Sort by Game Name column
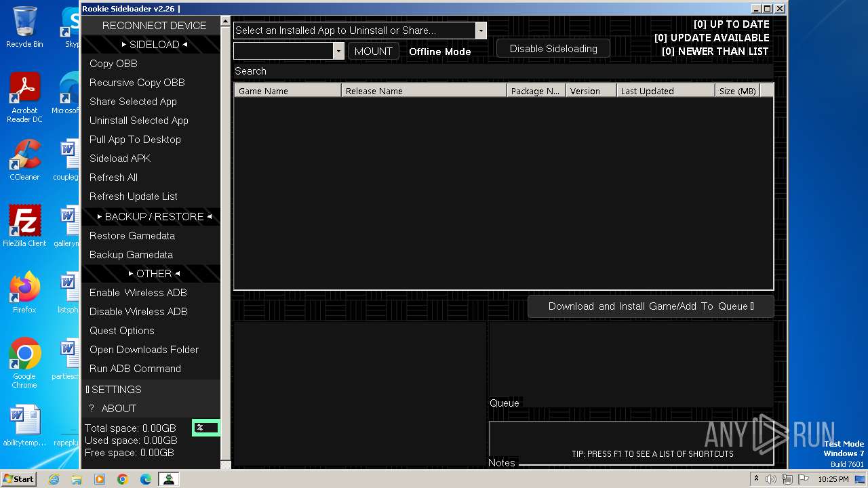 288,91
